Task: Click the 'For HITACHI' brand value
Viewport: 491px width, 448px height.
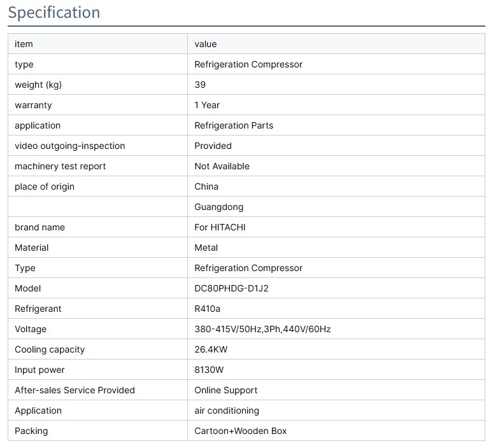Action: [x=220, y=227]
